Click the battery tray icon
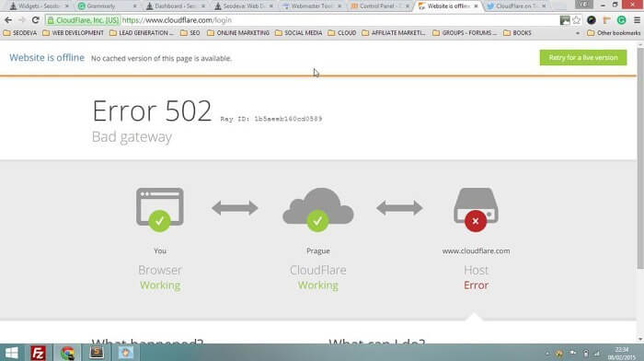The width and height of the screenshot is (644, 361). [x=586, y=354]
